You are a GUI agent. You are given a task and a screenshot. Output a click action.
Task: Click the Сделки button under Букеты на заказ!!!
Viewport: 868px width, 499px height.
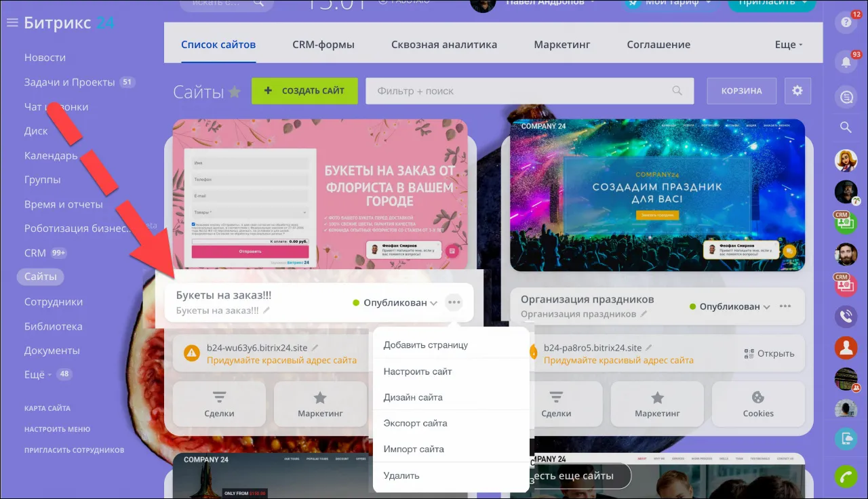click(x=219, y=404)
